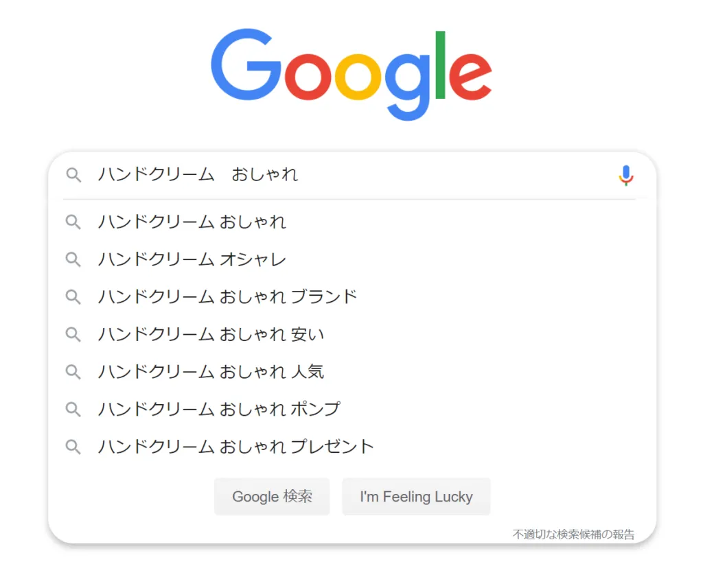Open suggestion ハンドクリーム おしゃれ プレゼント
The image size is (703, 588).
pyautogui.click(x=236, y=447)
